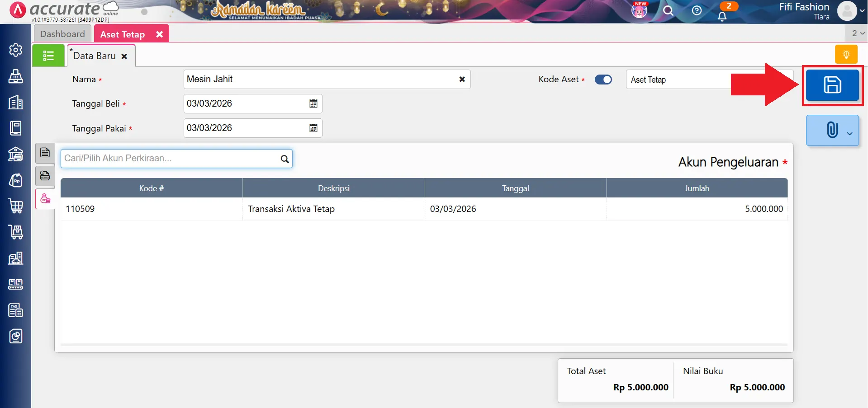
Task: Open the shopping cart sidebar module
Action: [x=16, y=206]
